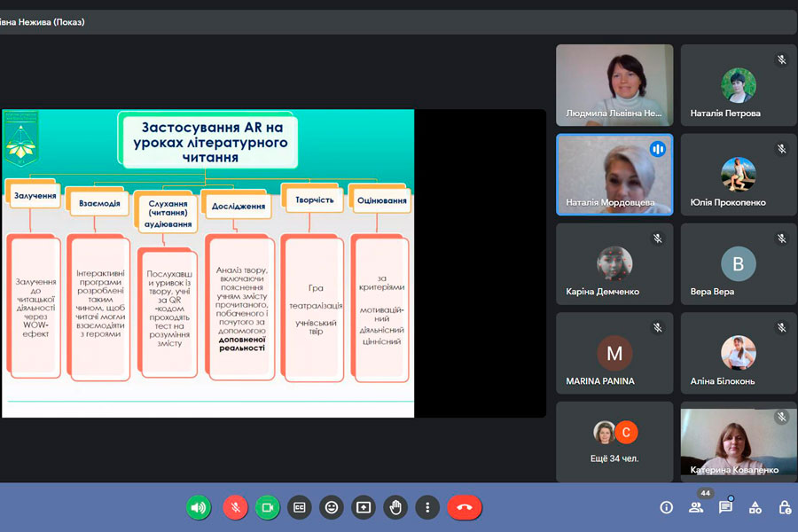Toggle the speaker audio output button
The image size is (798, 532).
[x=199, y=507]
